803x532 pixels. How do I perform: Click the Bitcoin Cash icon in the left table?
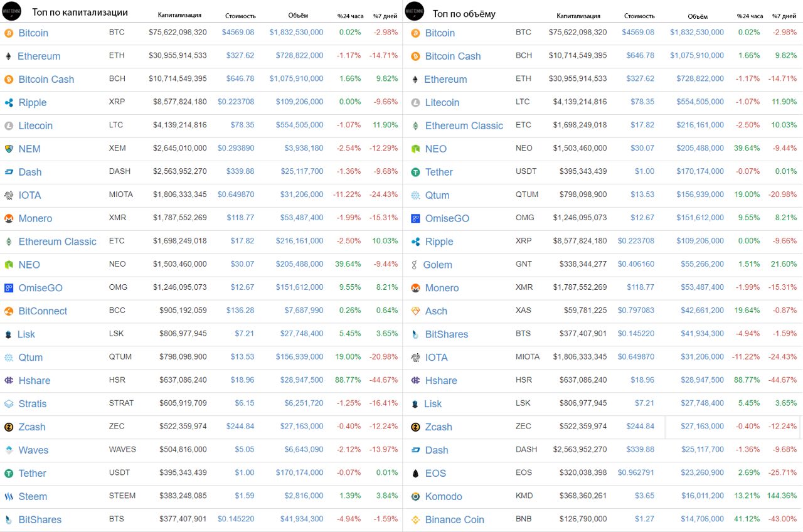click(x=9, y=79)
